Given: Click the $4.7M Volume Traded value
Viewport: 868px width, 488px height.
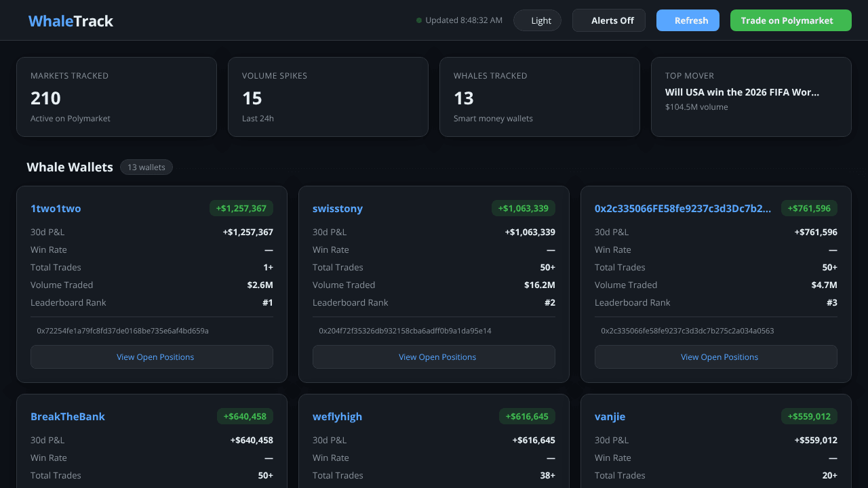Looking at the screenshot, I should 825,285.
